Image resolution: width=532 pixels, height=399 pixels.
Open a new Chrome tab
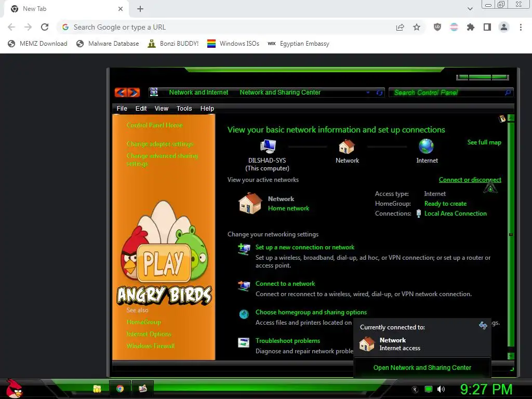click(140, 9)
